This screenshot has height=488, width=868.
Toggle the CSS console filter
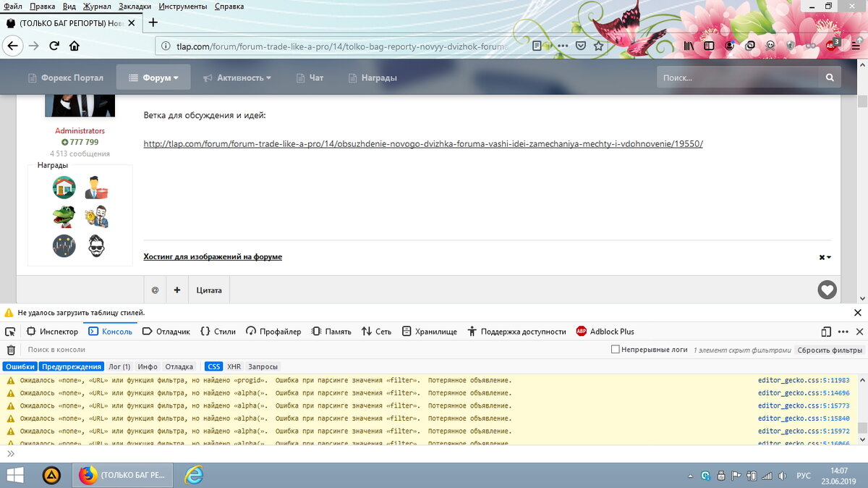click(x=214, y=366)
